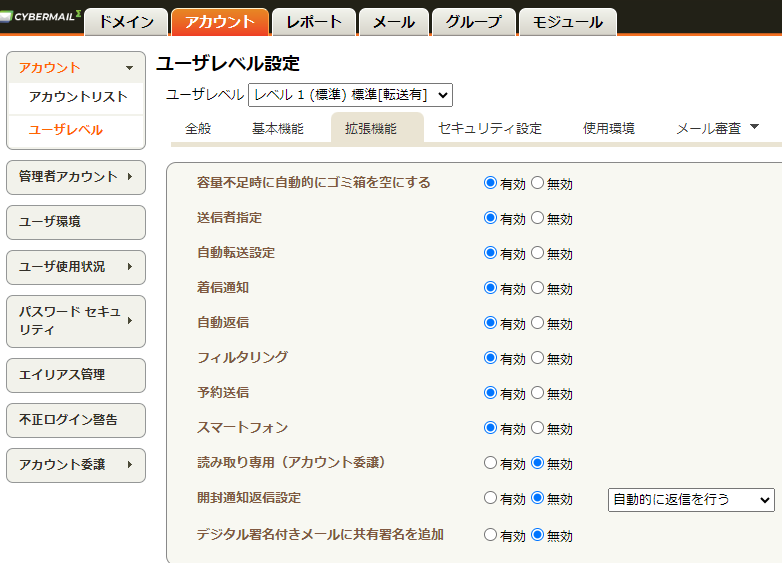Open the モジュール tab
Viewport: 782px width, 563px height.
[568, 22]
